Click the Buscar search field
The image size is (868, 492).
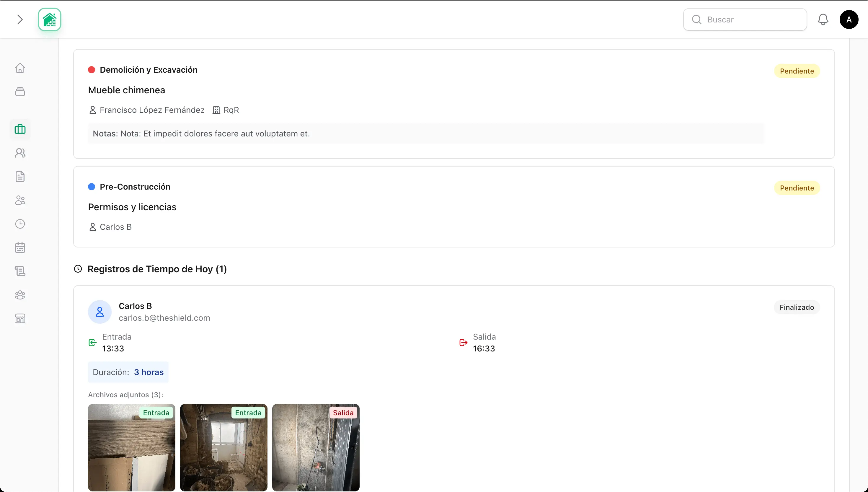coord(745,19)
